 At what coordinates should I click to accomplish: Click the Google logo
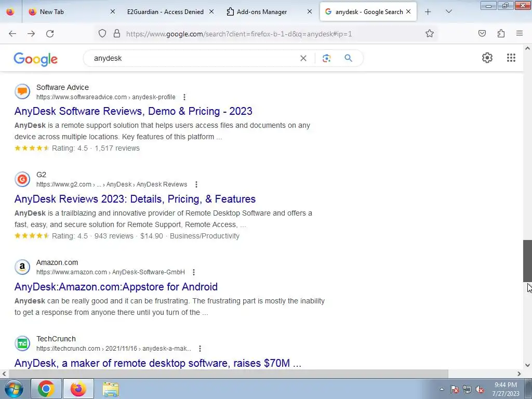click(x=36, y=59)
